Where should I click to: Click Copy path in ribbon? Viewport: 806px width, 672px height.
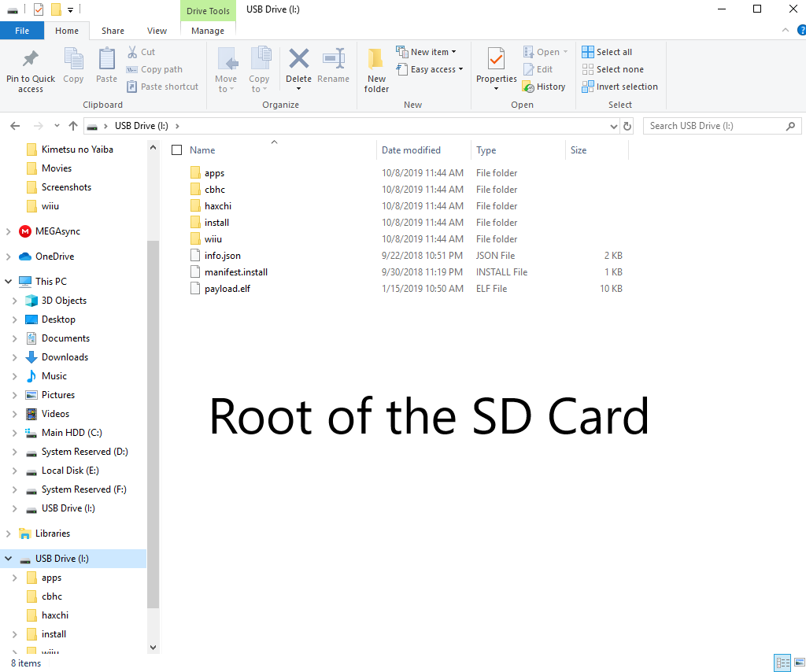154,69
